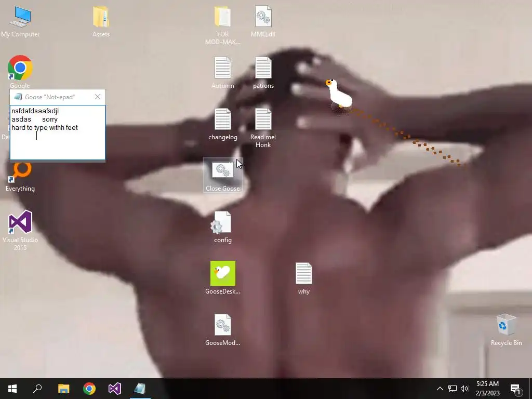Close the Goose Not-epad window
The height and width of the screenshot is (399, 532).
click(x=98, y=97)
